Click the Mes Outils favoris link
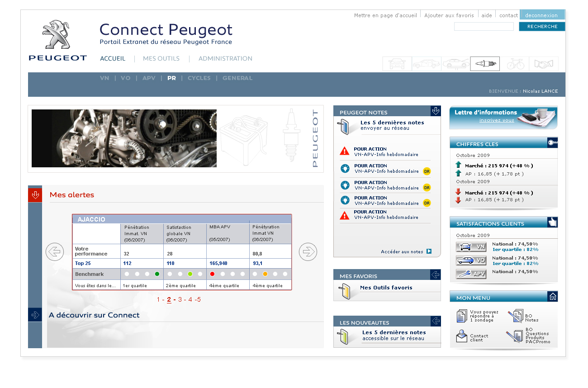Screen dimensions: 588x388 point(386,288)
